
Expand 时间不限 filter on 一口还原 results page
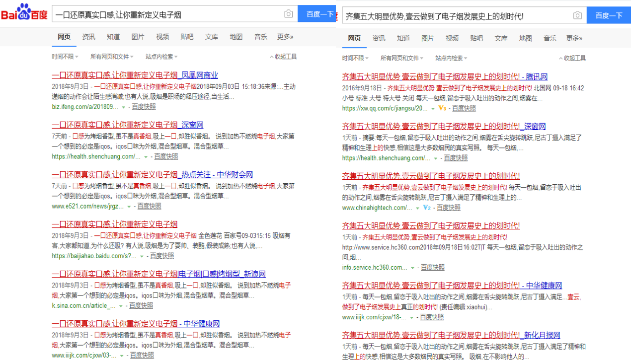coord(65,57)
